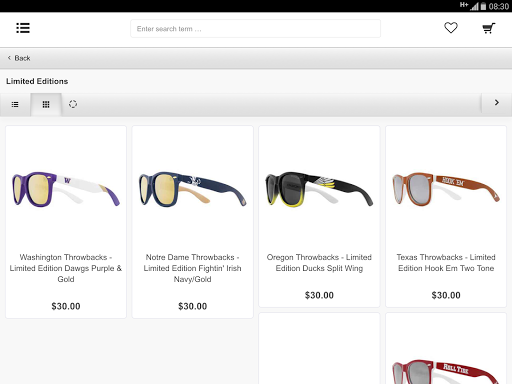Select Notre Dame Fightin' Irish Navy/Gold title

click(x=193, y=268)
